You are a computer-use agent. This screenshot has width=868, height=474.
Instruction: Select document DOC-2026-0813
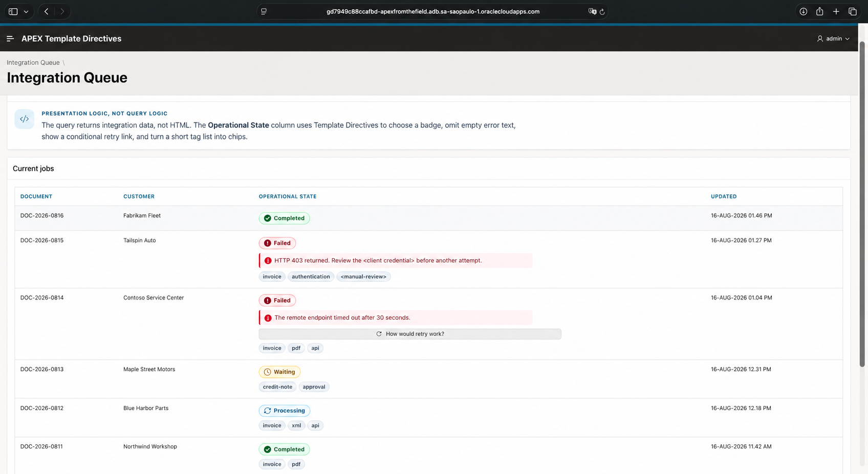[42, 369]
